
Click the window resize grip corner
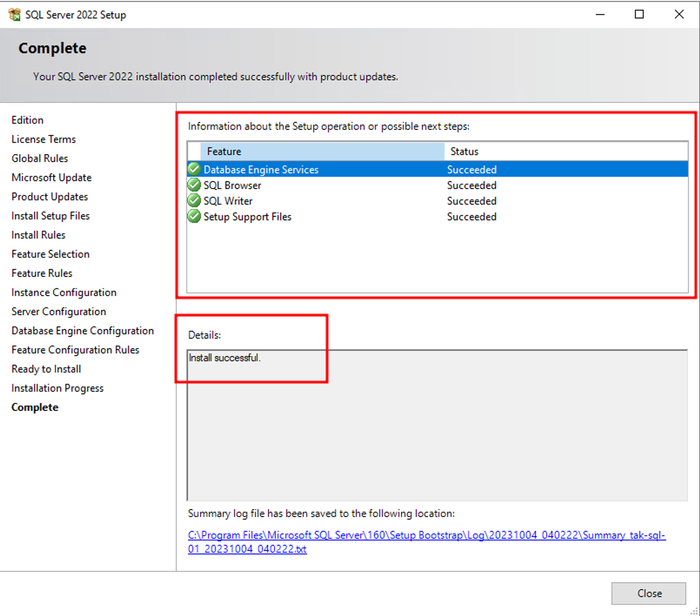[x=694, y=611]
